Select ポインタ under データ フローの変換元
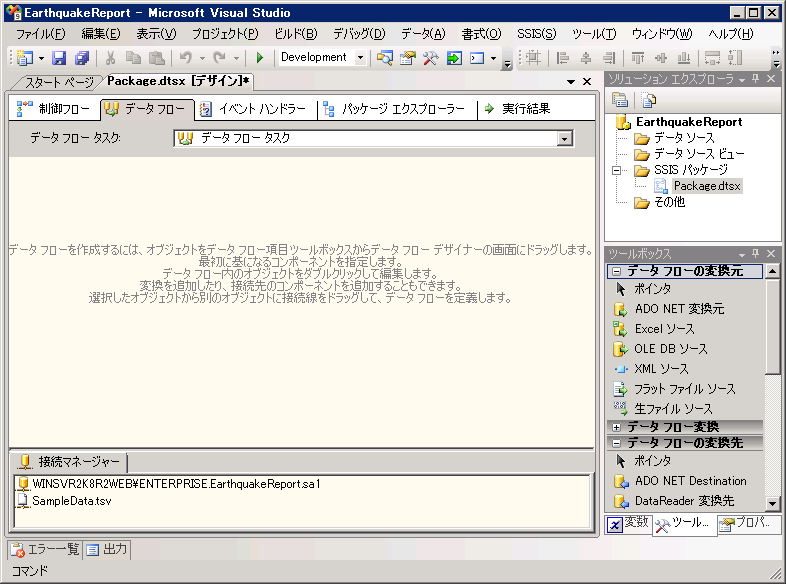This screenshot has width=786, height=584. pyautogui.click(x=652, y=289)
